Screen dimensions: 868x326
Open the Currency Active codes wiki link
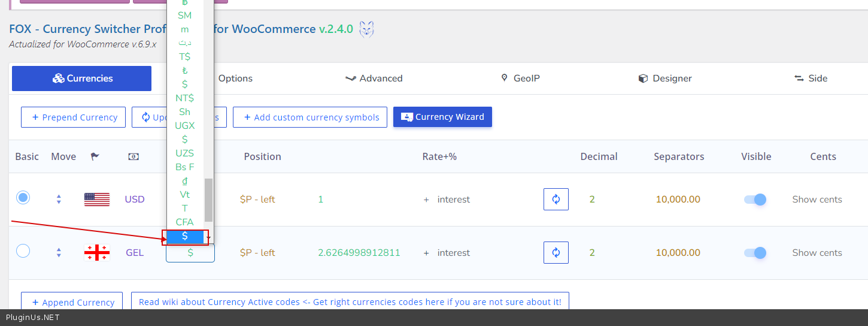coord(350,302)
